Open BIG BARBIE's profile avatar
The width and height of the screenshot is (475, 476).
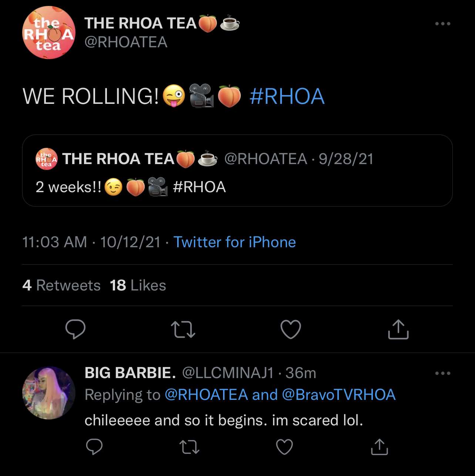tap(49, 393)
